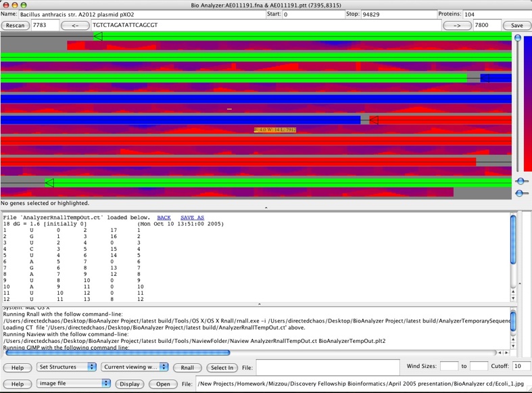Screen dimensions: 532x393
Task: Click the Display button
Action: [130, 384]
